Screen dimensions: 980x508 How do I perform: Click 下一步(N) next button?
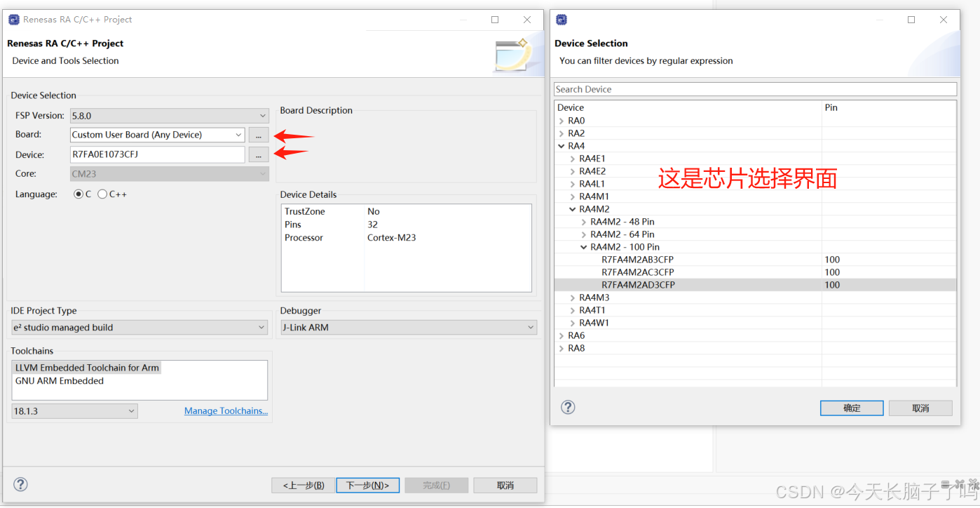coord(368,485)
